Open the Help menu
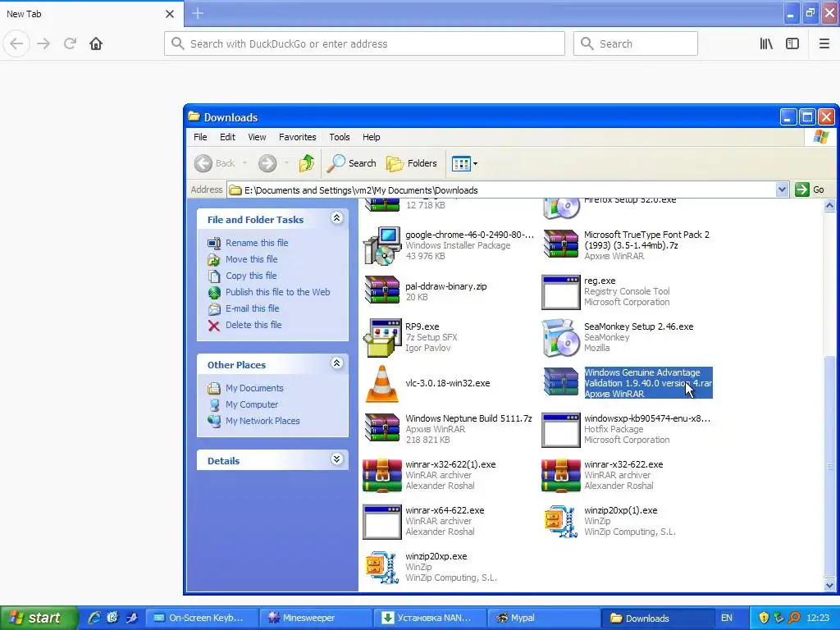Image resolution: width=840 pixels, height=630 pixels. click(x=371, y=137)
